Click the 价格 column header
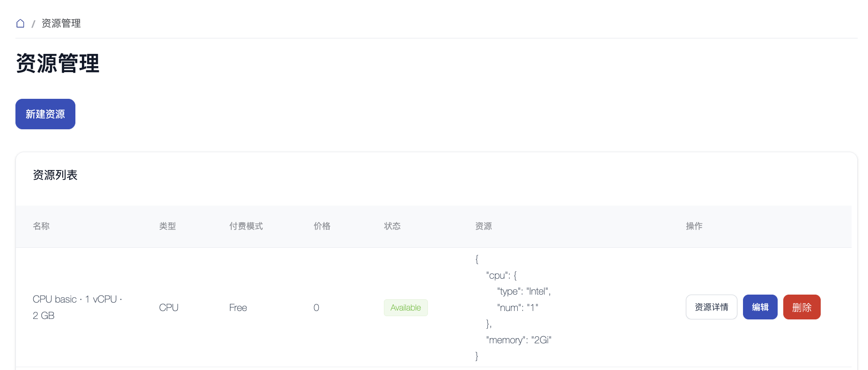Image resolution: width=868 pixels, height=370 pixels. click(322, 226)
